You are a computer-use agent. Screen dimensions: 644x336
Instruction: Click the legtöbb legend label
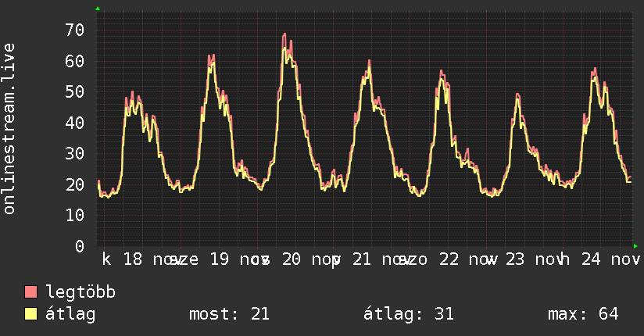coord(80,291)
